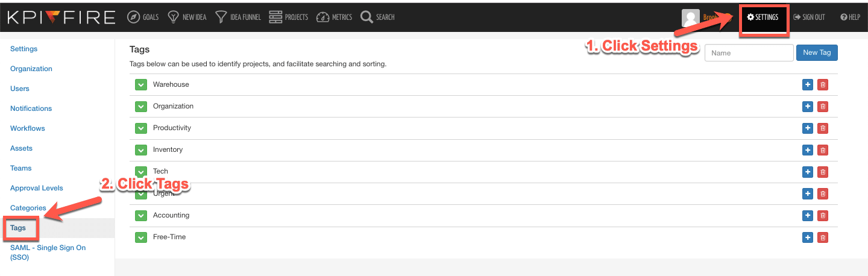Viewport: 868px width, 276px height.
Task: Click the New Tag button
Action: point(817,52)
